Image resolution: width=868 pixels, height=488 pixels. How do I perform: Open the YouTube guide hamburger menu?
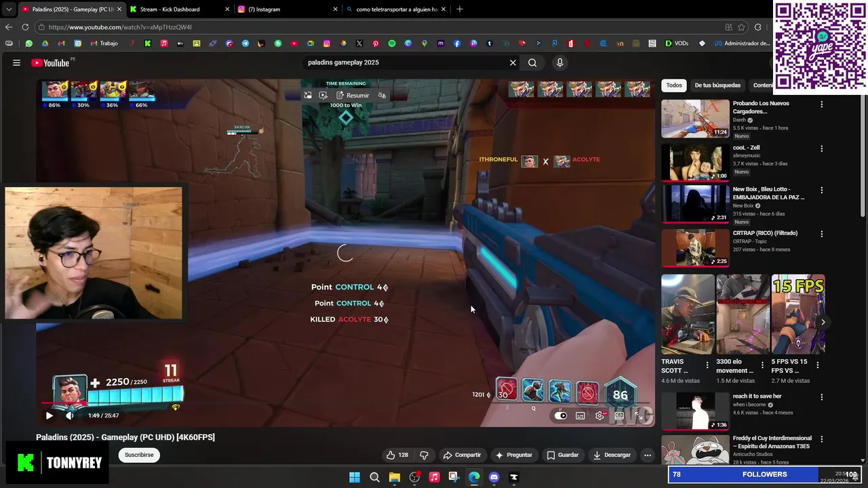coord(16,62)
